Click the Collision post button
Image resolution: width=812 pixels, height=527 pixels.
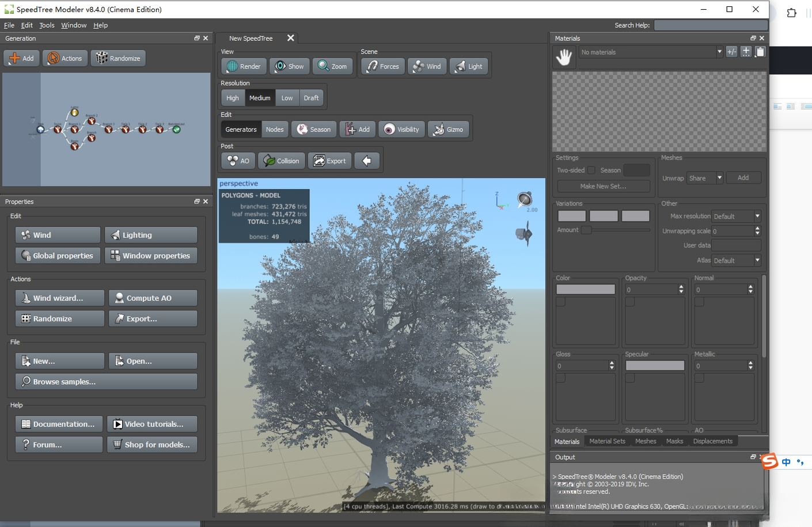(282, 161)
